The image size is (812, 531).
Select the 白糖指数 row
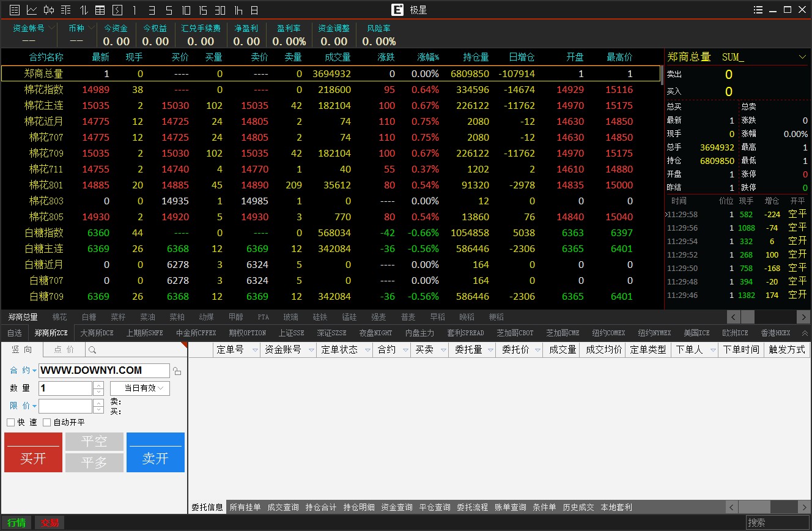click(330, 232)
